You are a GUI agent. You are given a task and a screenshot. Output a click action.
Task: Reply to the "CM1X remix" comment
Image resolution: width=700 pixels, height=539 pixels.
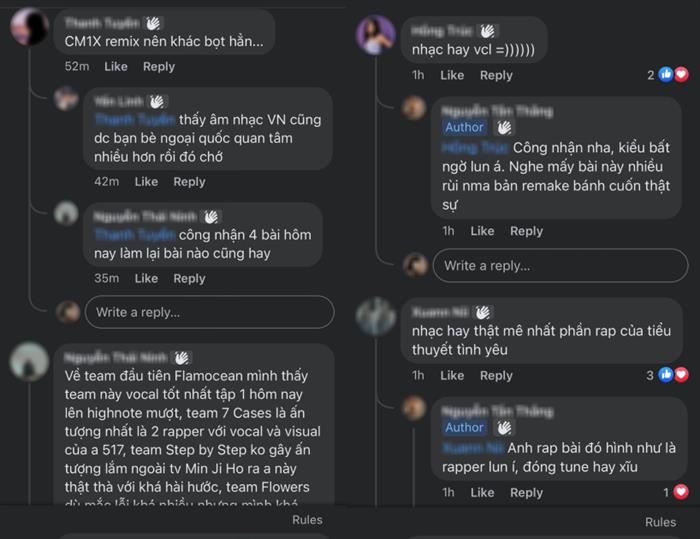[158, 67]
